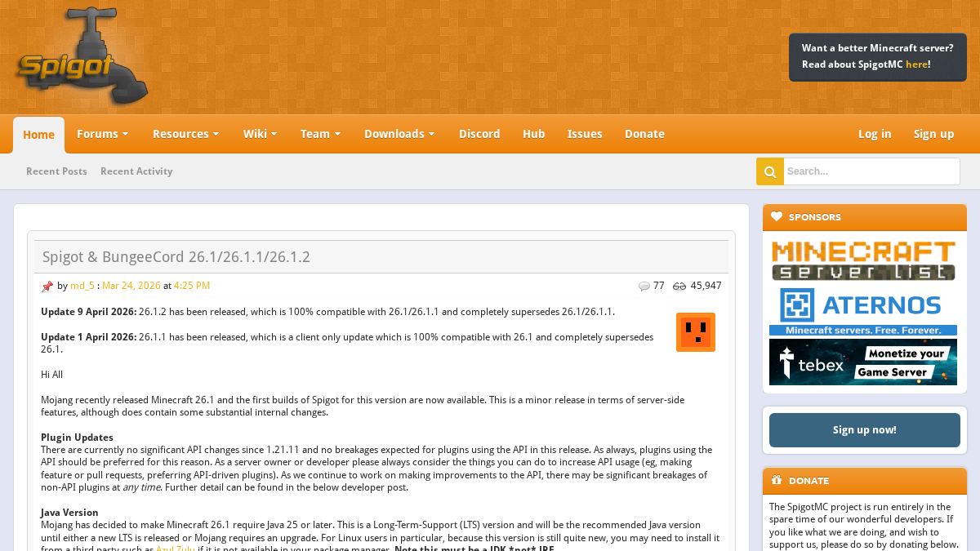This screenshot has height=551, width=980.
Task: Open the Aternos sponsor banner
Action: (x=863, y=311)
